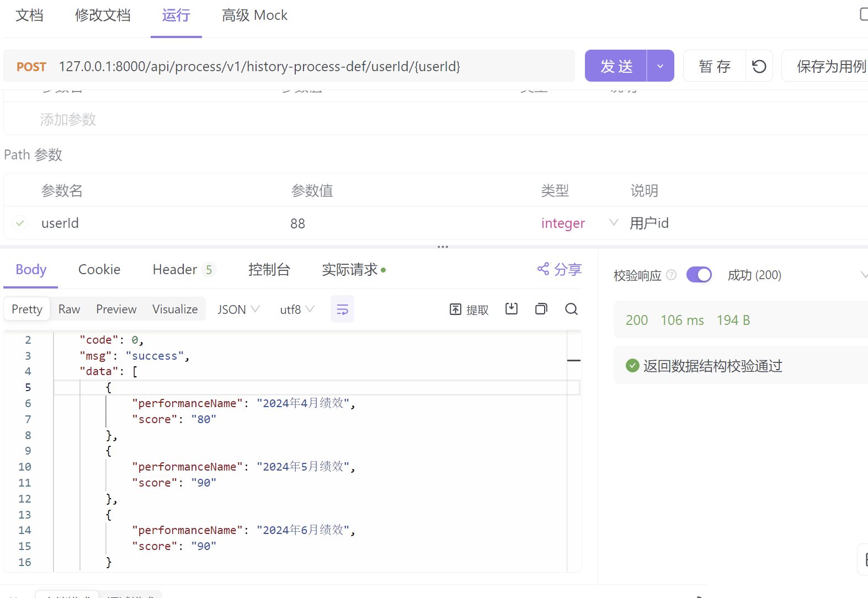Click the 发送 send button
Screen dimensions: 868x598
(616, 66)
